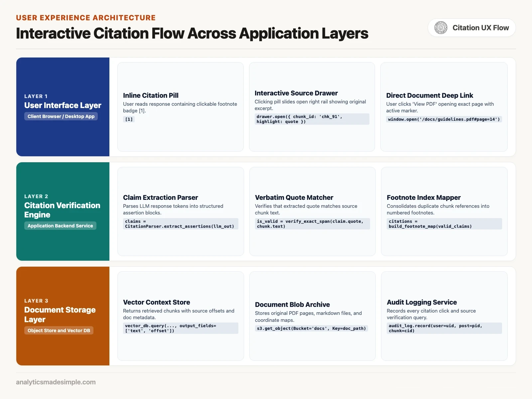Screen dimensions: 532x399
Task: Click the Interactive Citation Flow main title
Action: [x=192, y=33]
